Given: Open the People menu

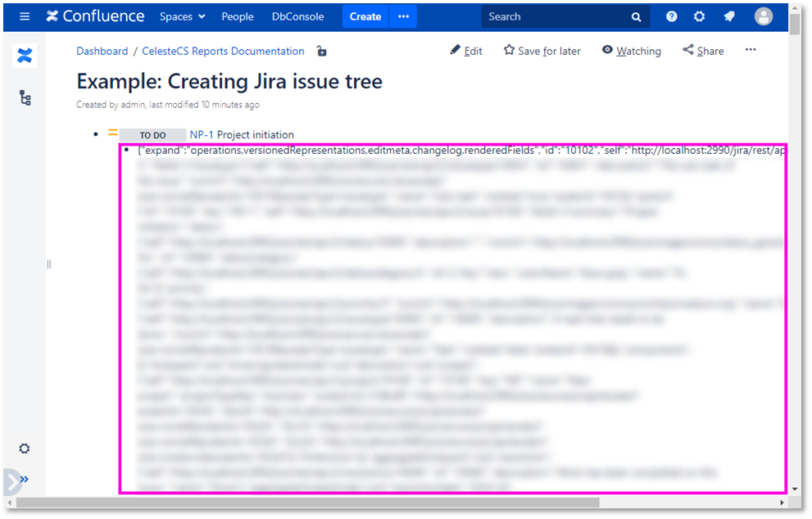Looking at the screenshot, I should coord(237,16).
